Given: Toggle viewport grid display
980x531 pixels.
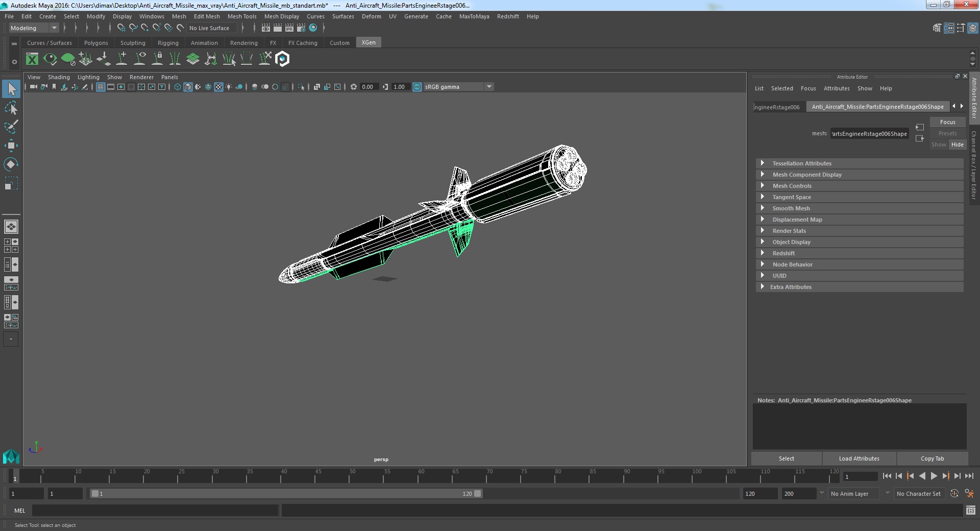Looking at the screenshot, I should click(x=101, y=87).
